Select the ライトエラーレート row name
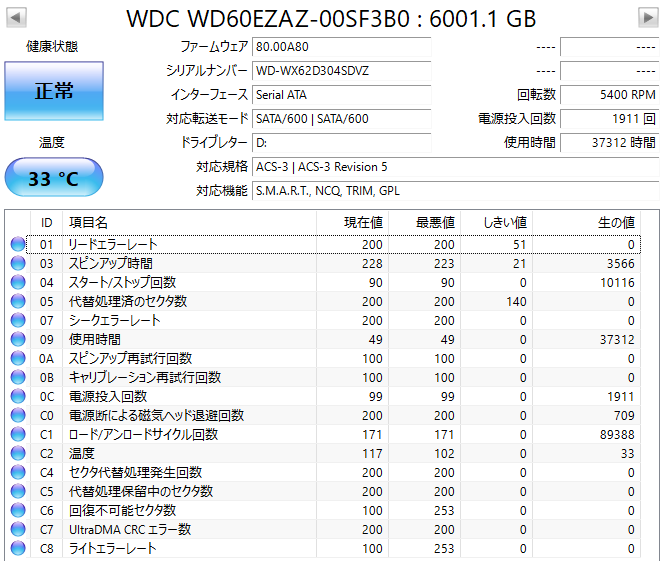This screenshot has height=561, width=663. click(113, 549)
